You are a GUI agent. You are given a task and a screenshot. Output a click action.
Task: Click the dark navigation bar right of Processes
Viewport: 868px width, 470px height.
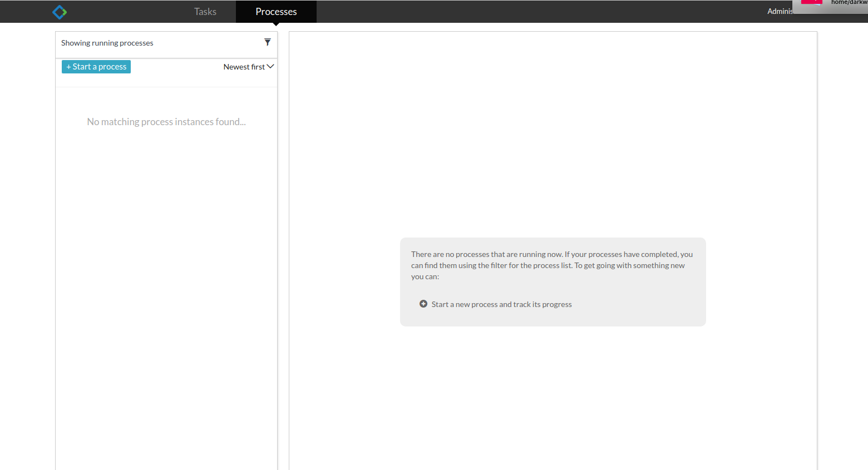529,12
